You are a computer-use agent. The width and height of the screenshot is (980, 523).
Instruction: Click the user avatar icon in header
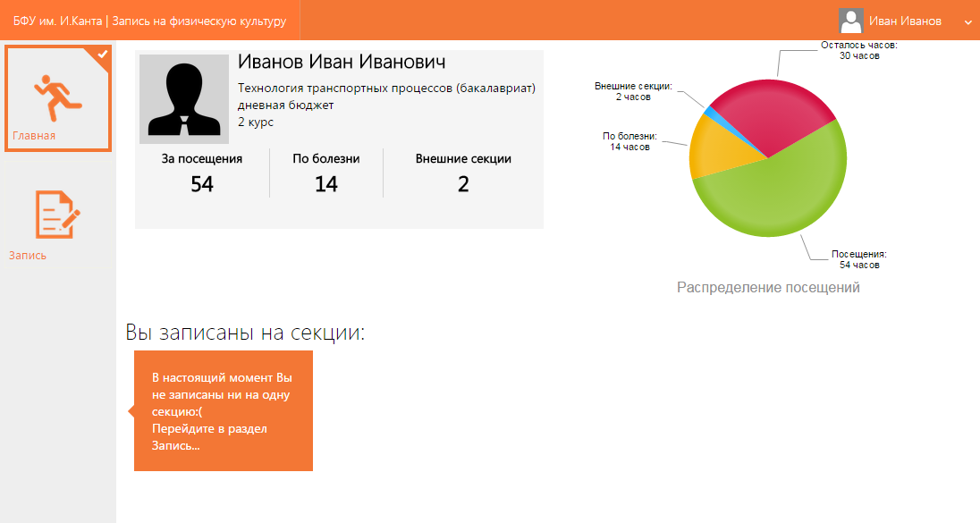[850, 21]
